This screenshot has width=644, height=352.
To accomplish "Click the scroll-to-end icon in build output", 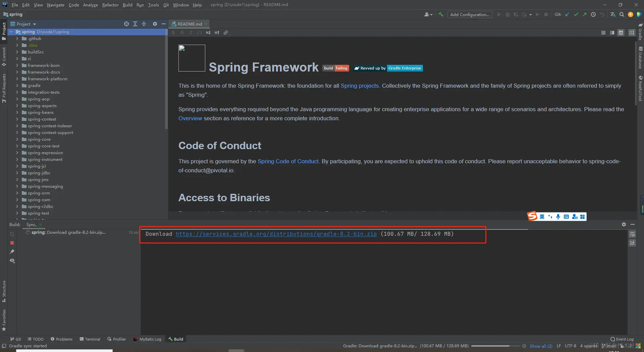I will pyautogui.click(x=632, y=243).
